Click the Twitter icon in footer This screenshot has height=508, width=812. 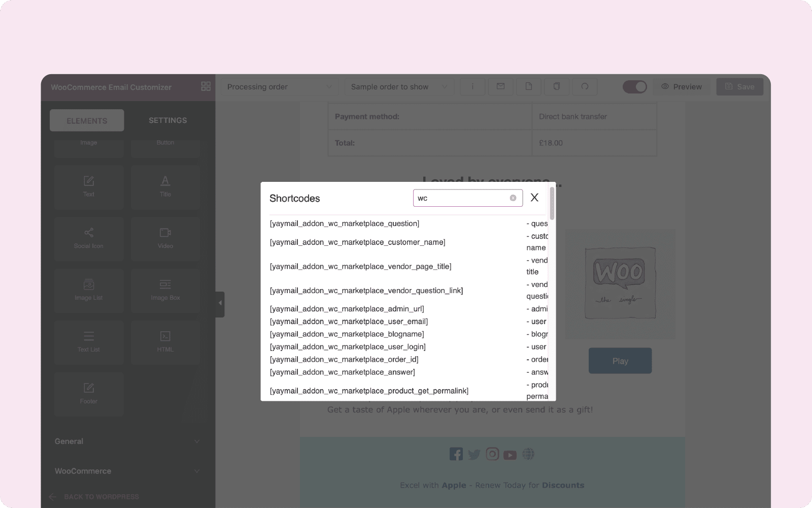pos(474,455)
